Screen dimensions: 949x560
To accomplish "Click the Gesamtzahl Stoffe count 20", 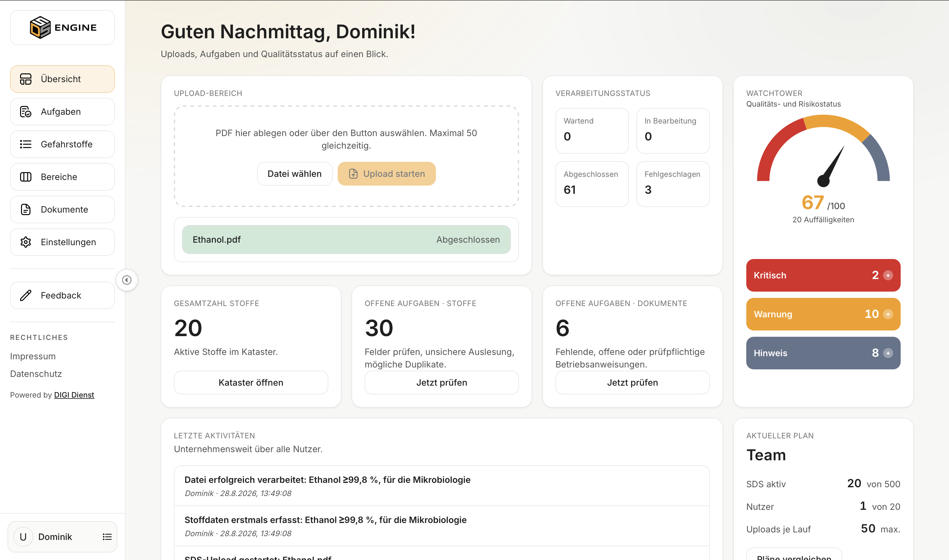I will (188, 328).
